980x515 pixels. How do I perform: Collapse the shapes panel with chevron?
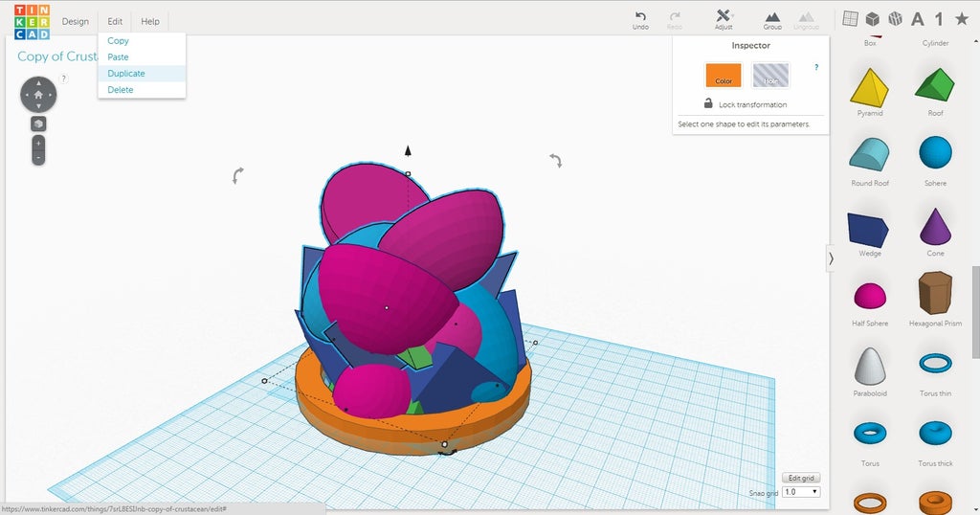[831, 258]
